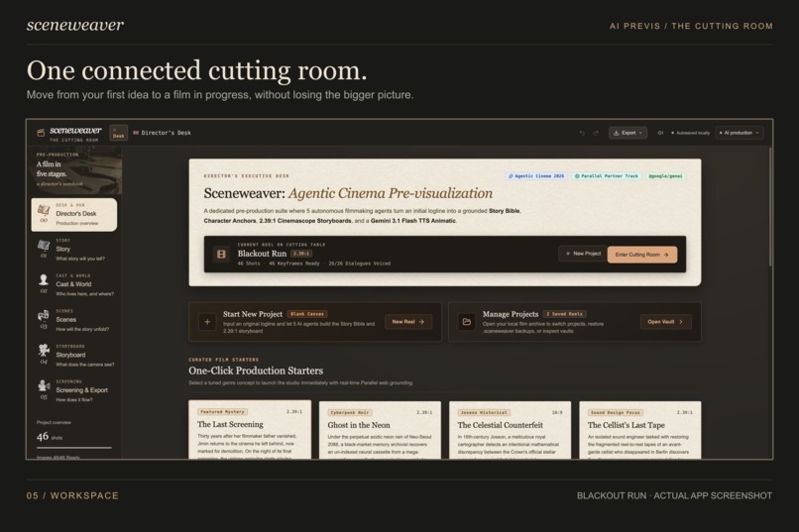The height and width of the screenshot is (532, 799).
Task: Open The Celestial Counterfeit starter card
Action: click(511, 430)
